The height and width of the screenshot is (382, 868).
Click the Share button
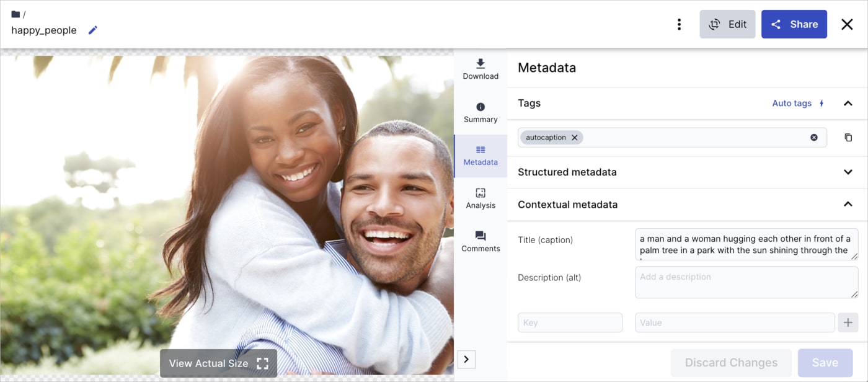794,24
